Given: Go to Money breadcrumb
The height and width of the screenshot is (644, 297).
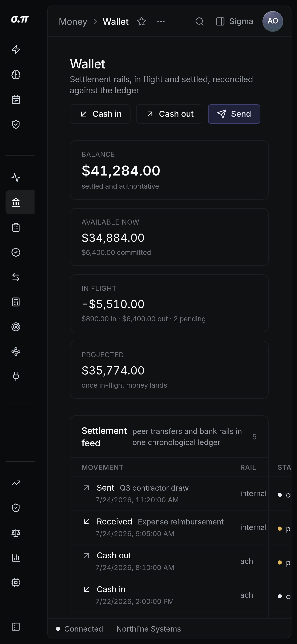Looking at the screenshot, I should point(73,22).
